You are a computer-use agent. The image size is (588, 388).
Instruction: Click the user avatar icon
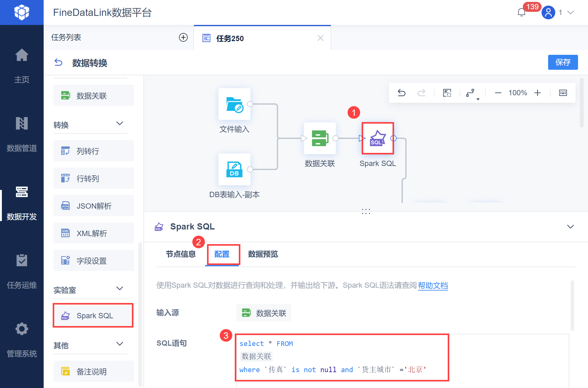pyautogui.click(x=548, y=12)
